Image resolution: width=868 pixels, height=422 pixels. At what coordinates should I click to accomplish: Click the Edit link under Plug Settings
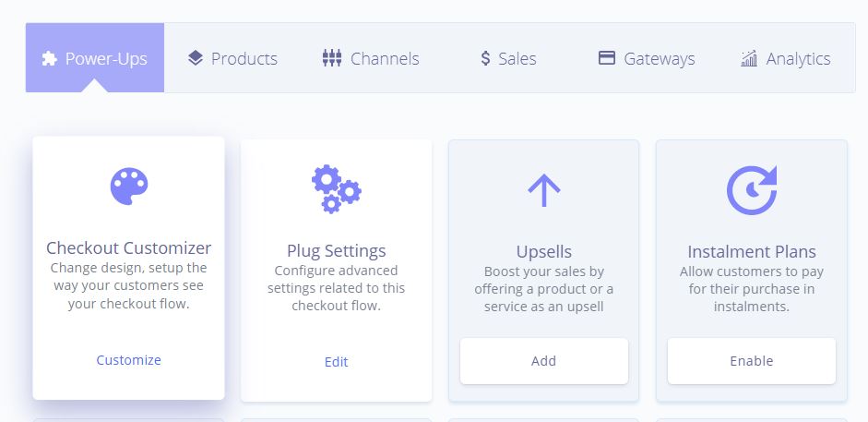coord(336,362)
